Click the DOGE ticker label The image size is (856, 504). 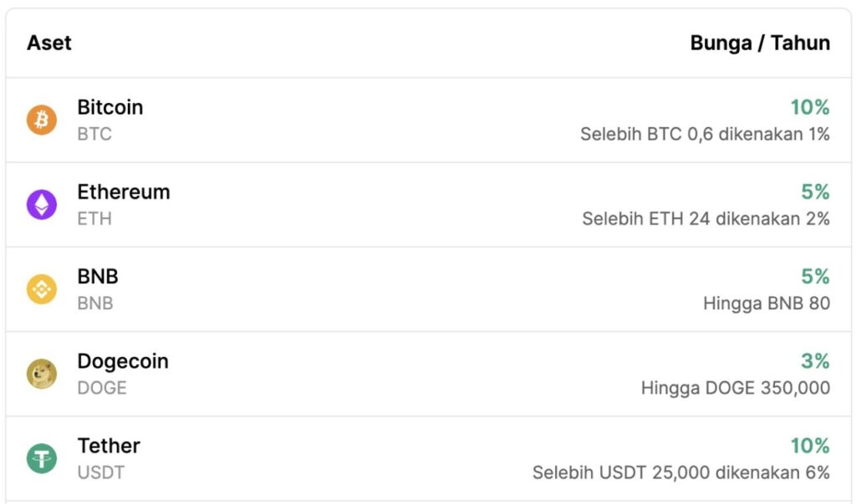coord(102,388)
